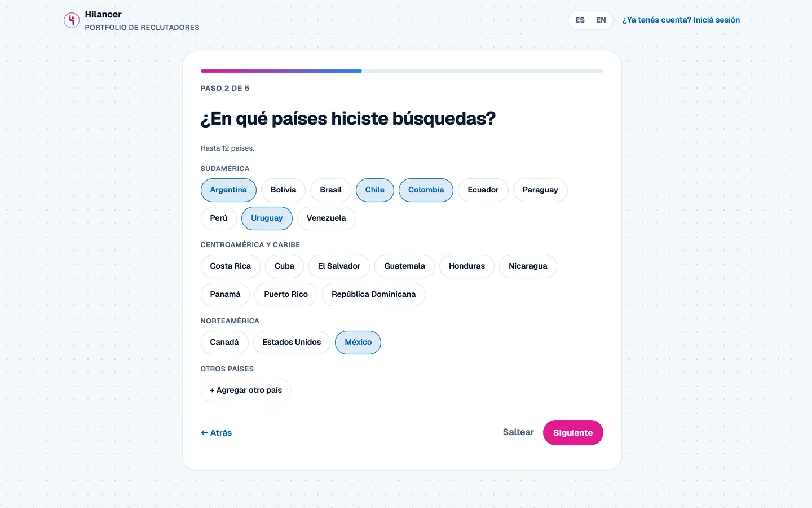Deselect the Uruguay chip
812x508 pixels.
point(267,218)
